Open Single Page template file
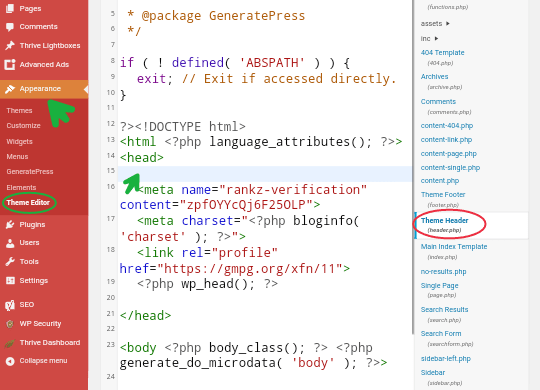The height and width of the screenshot is (390, 540). 439,286
